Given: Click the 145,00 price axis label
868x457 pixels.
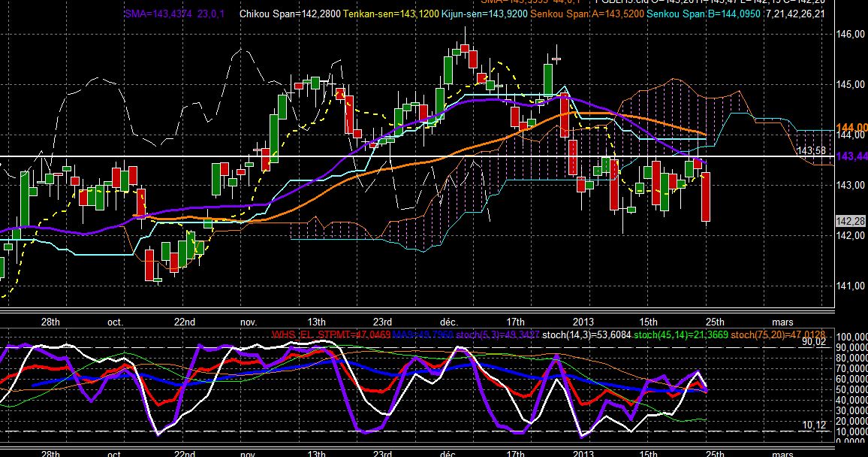Looking at the screenshot, I should tap(850, 85).
